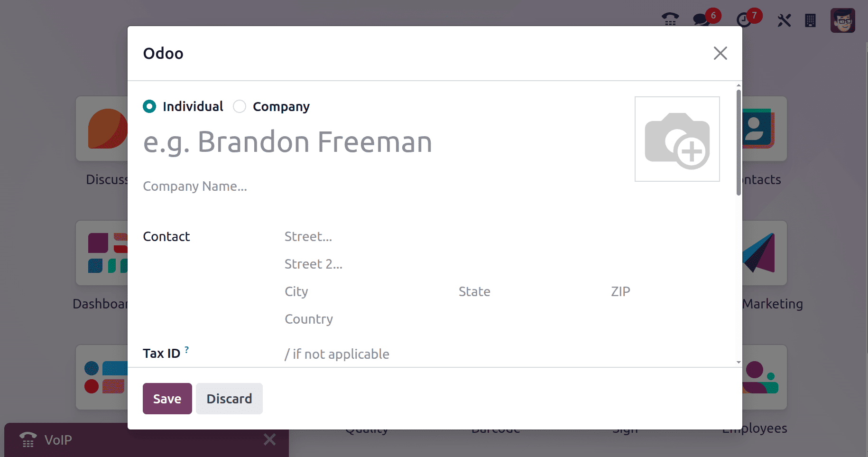Screen dimensions: 868x457
Task: Click the dialog's vertical scrollbar
Action: 739,142
